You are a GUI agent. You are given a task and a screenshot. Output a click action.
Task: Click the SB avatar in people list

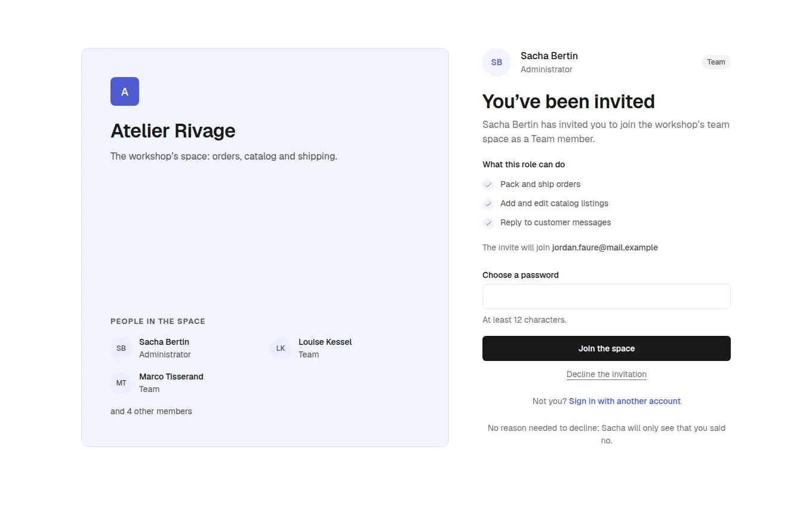(x=121, y=348)
